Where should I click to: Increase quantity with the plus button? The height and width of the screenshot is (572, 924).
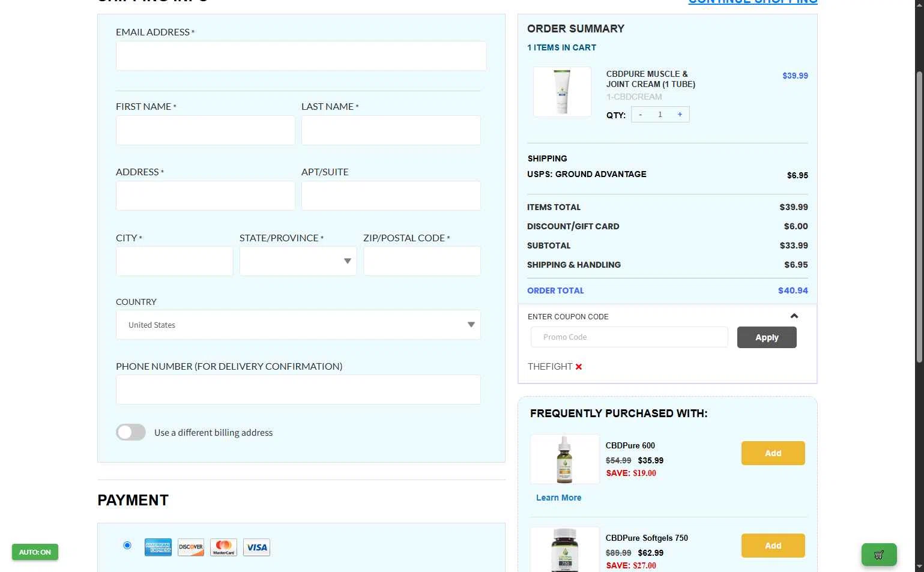click(680, 115)
